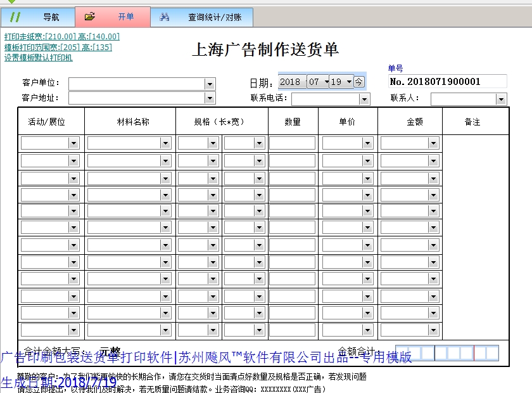The width and height of the screenshot is (532, 393).
Task: Open the first row 活动/展位 dropdown
Action: point(73,143)
